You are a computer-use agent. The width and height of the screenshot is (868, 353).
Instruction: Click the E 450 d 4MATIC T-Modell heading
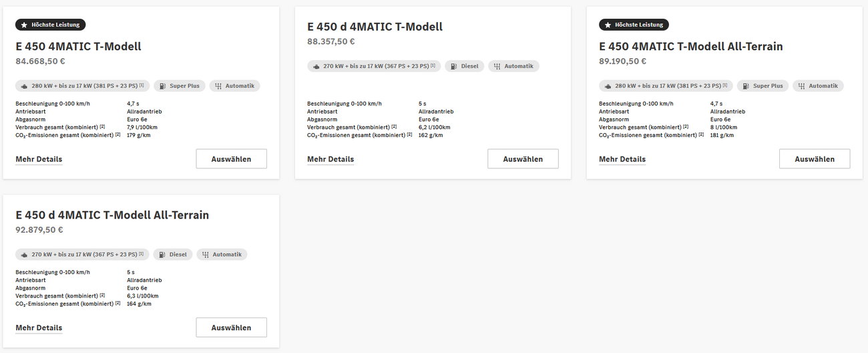[375, 27]
